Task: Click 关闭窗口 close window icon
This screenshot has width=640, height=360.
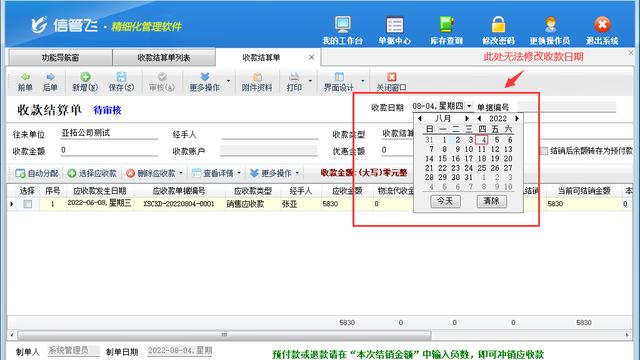Action: (x=392, y=77)
